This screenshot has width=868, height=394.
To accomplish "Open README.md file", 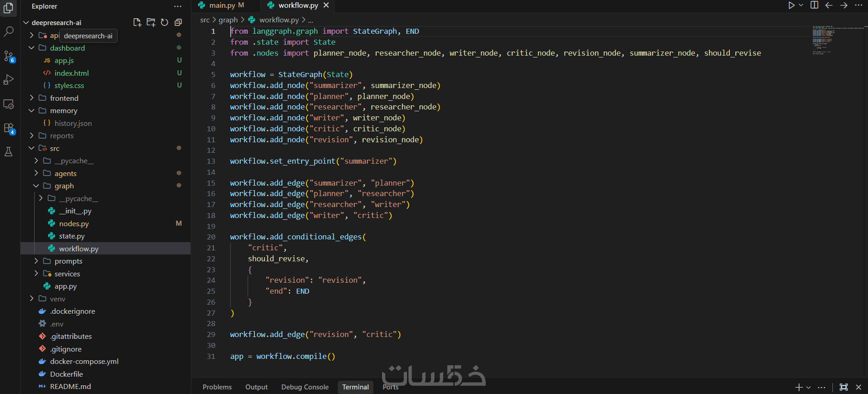I will [105, 387].
